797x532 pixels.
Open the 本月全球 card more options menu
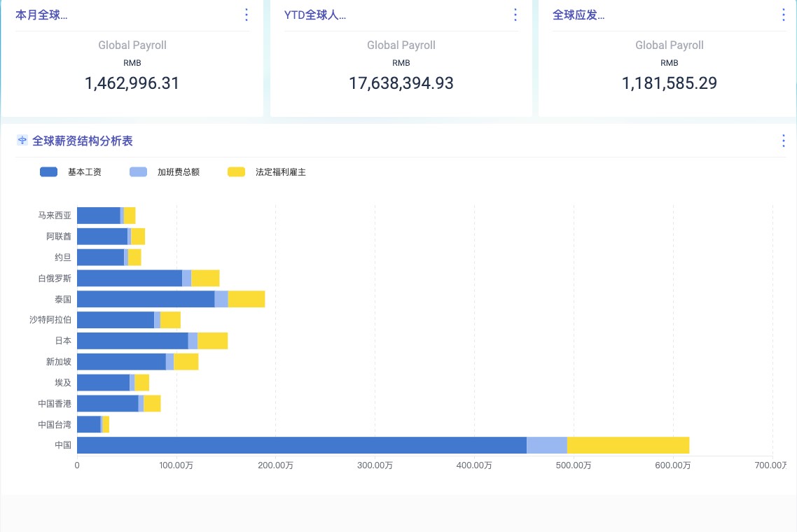pos(246,15)
